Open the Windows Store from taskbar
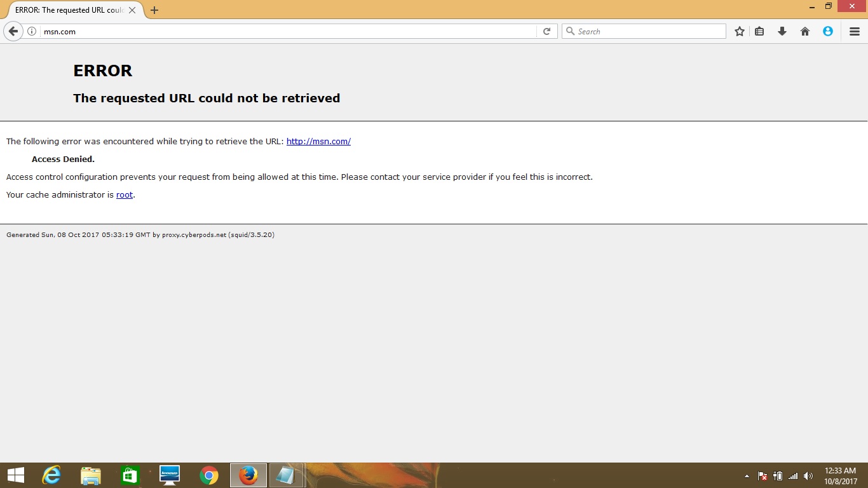868x488 pixels. [x=130, y=475]
